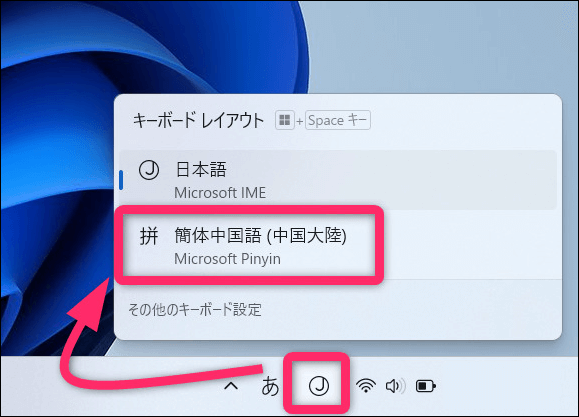Open その他のキーボード設定 link
Viewport: 579px width, 417px height.
195,310
